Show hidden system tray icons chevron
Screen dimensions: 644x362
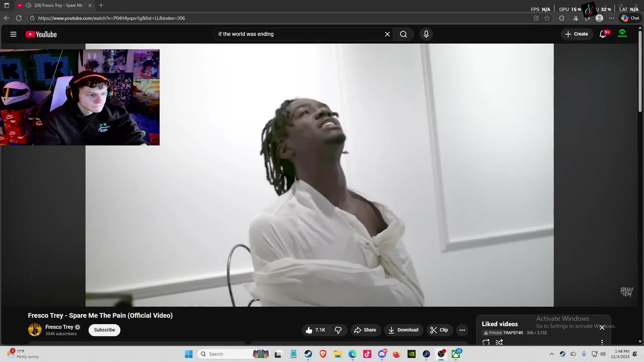551,354
